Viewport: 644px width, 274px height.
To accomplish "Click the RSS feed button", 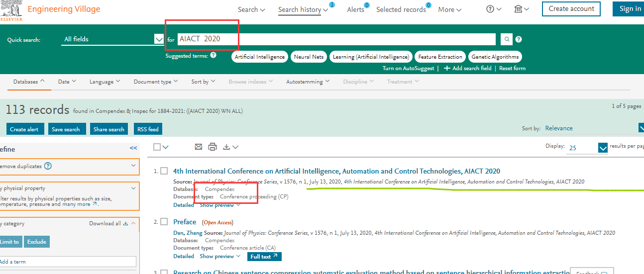I will tap(147, 129).
